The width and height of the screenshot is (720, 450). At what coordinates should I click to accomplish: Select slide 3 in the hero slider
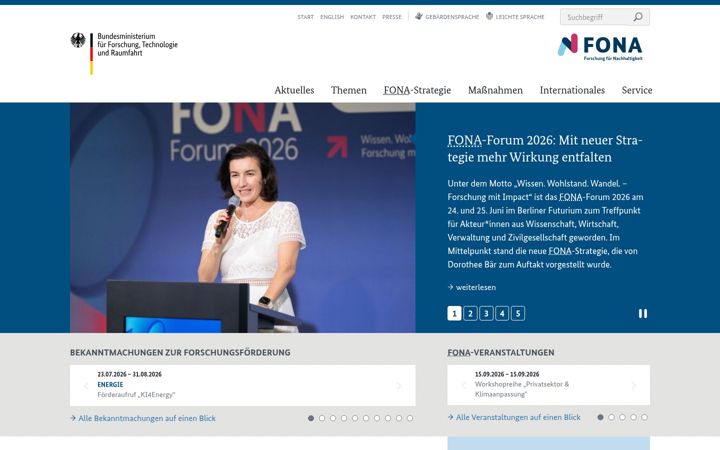tap(486, 313)
